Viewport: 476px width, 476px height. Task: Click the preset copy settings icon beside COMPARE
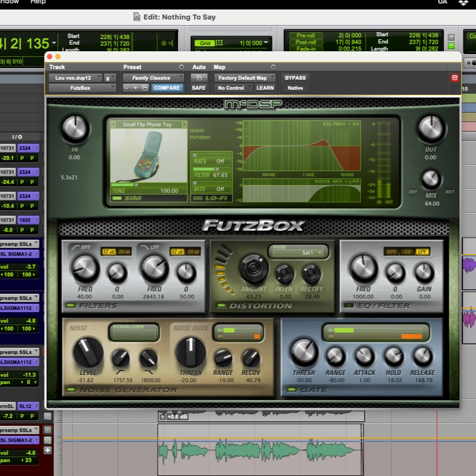coord(144,88)
